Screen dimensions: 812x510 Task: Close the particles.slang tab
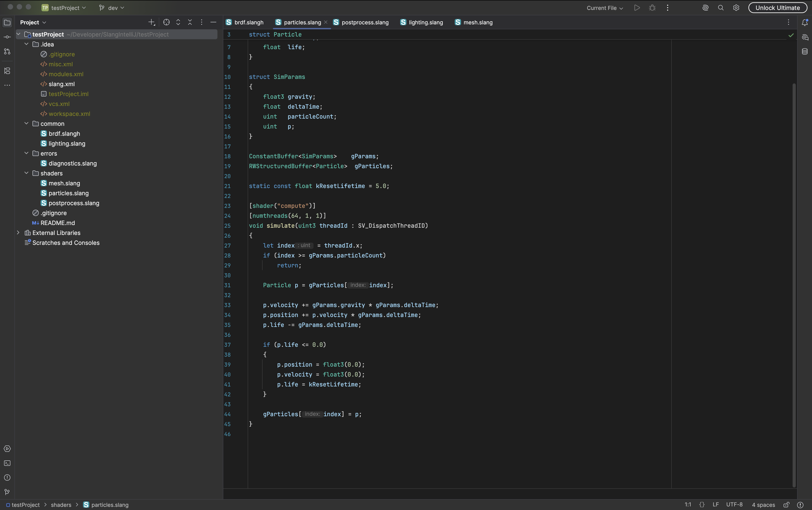(325, 22)
